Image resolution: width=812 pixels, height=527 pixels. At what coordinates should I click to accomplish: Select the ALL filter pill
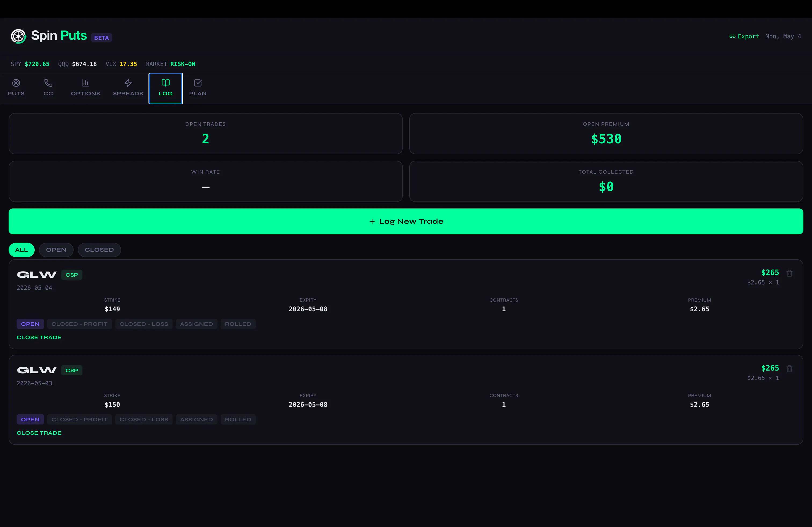coord(21,250)
